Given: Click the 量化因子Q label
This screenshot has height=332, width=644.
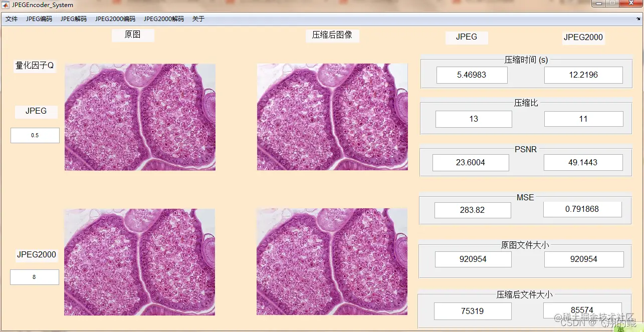Looking at the screenshot, I should (35, 66).
